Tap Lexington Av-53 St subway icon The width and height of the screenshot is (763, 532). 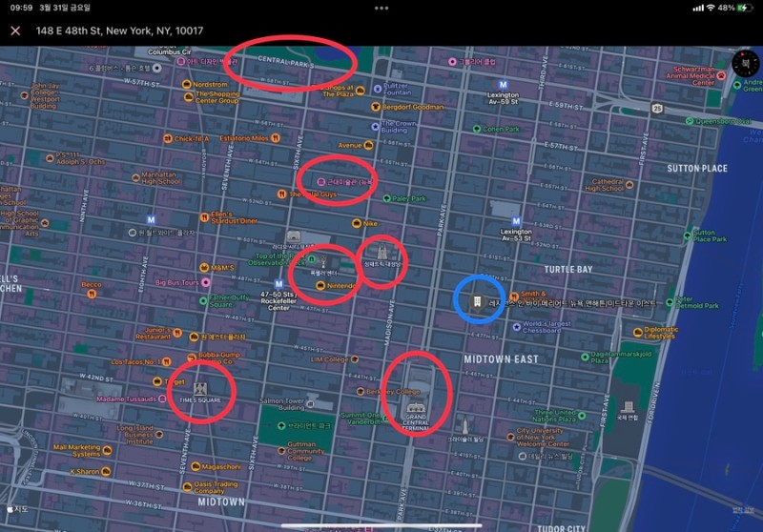pos(516,221)
